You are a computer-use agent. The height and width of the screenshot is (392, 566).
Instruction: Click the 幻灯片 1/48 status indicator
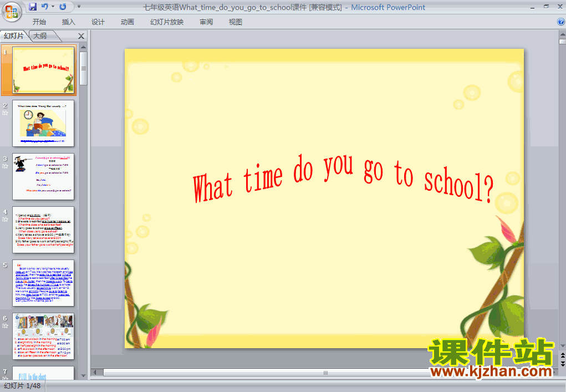click(22, 386)
